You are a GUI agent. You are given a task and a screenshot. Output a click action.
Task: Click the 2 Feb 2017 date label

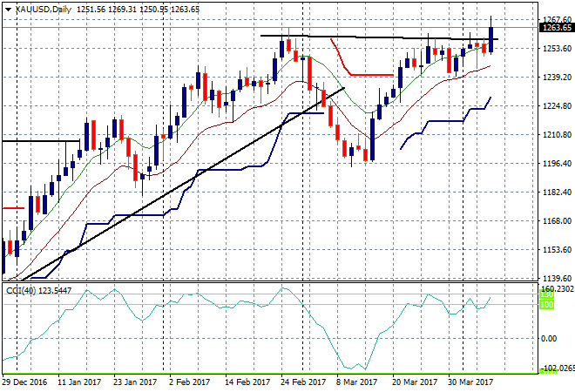click(x=190, y=382)
